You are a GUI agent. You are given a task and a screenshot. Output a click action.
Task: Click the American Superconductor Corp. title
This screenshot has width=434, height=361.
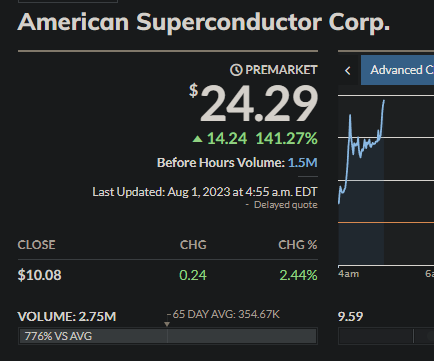click(204, 22)
